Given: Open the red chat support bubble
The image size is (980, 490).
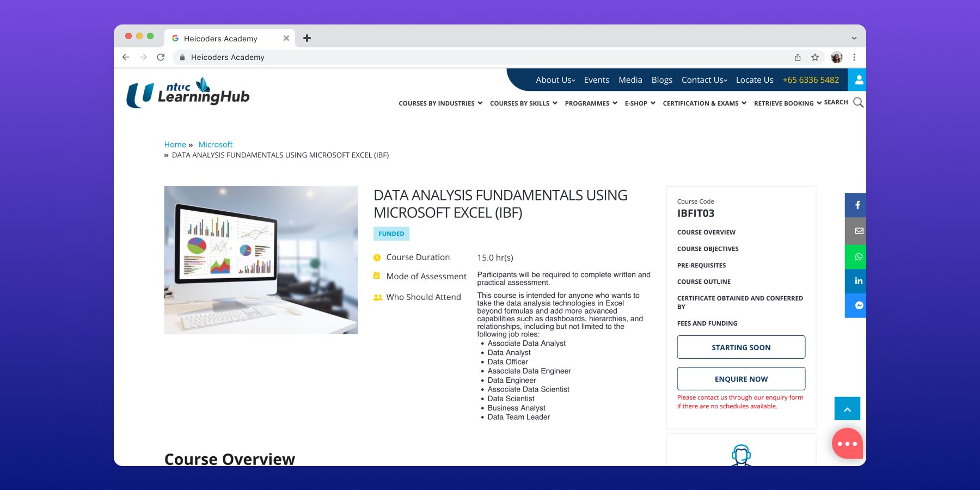Looking at the screenshot, I should tap(847, 443).
